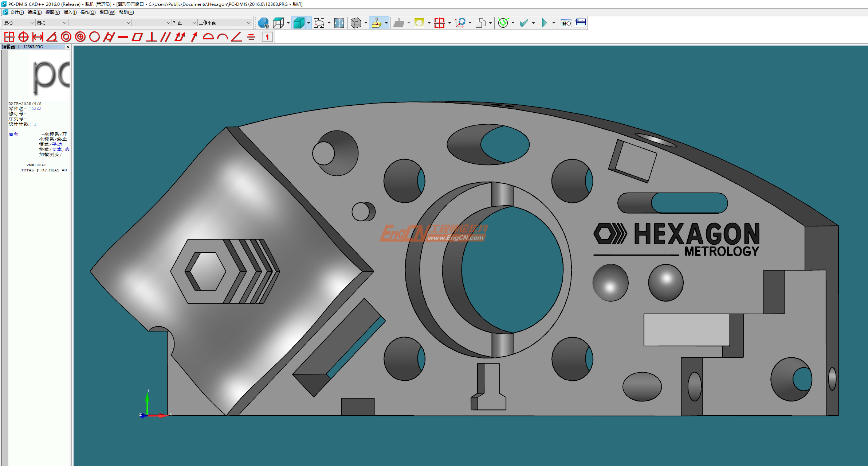
Task: Open the 工作平面 dropdown
Action: (x=224, y=23)
